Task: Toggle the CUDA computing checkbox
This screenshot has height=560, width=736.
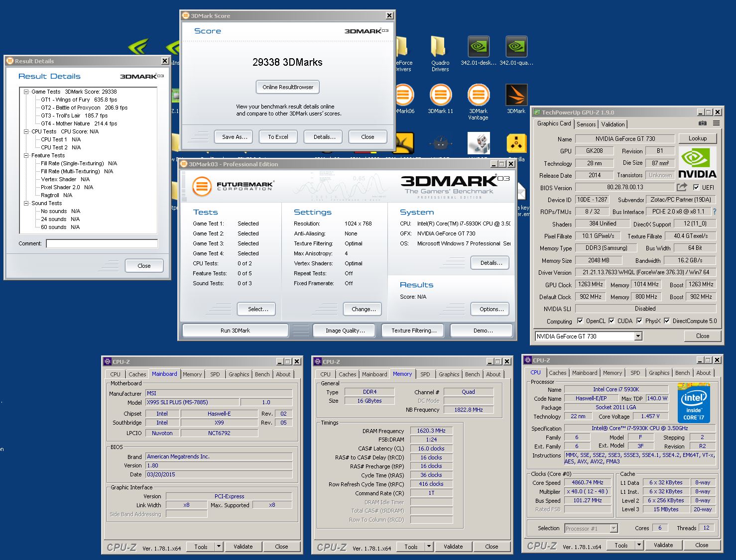Action: tap(612, 321)
